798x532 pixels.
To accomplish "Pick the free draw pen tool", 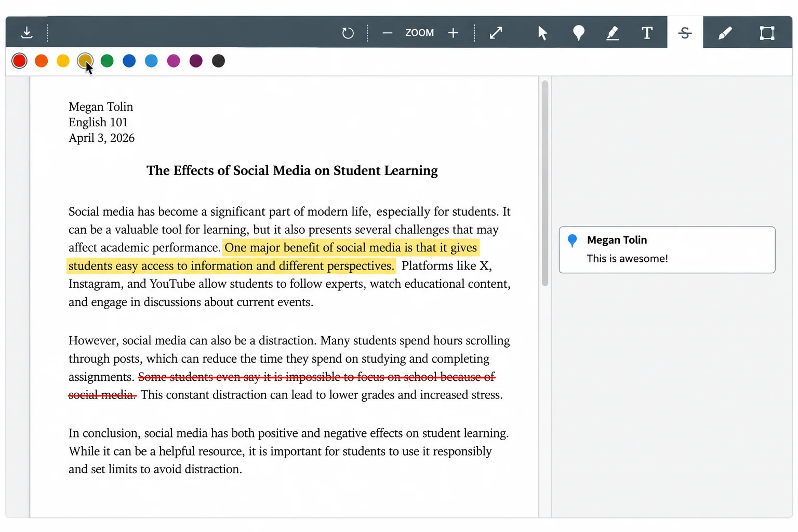I will coord(725,33).
